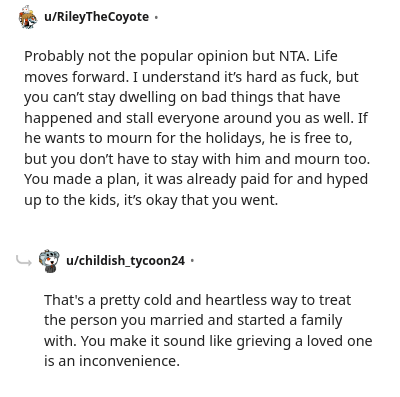The image size is (400, 397).
Task: Click the line starting 'You made a plan'
Action: [x=196, y=179]
